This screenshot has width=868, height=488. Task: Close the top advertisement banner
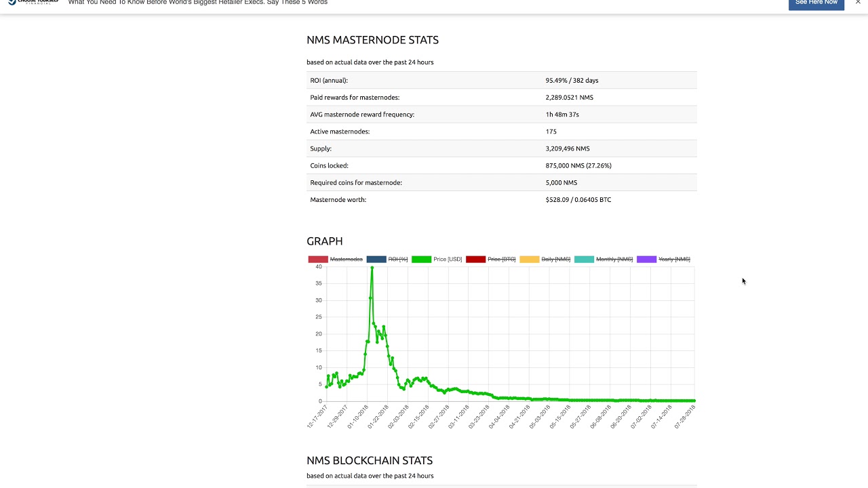(x=858, y=2)
